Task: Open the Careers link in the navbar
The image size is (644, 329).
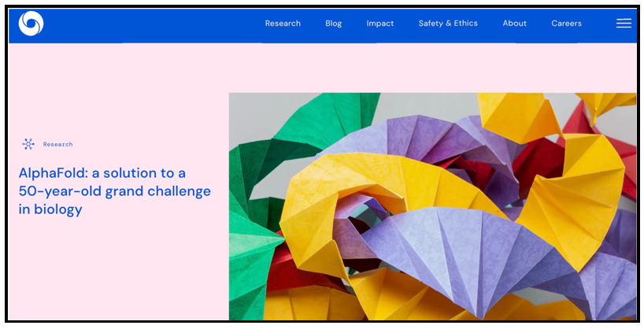Action: 566,24
